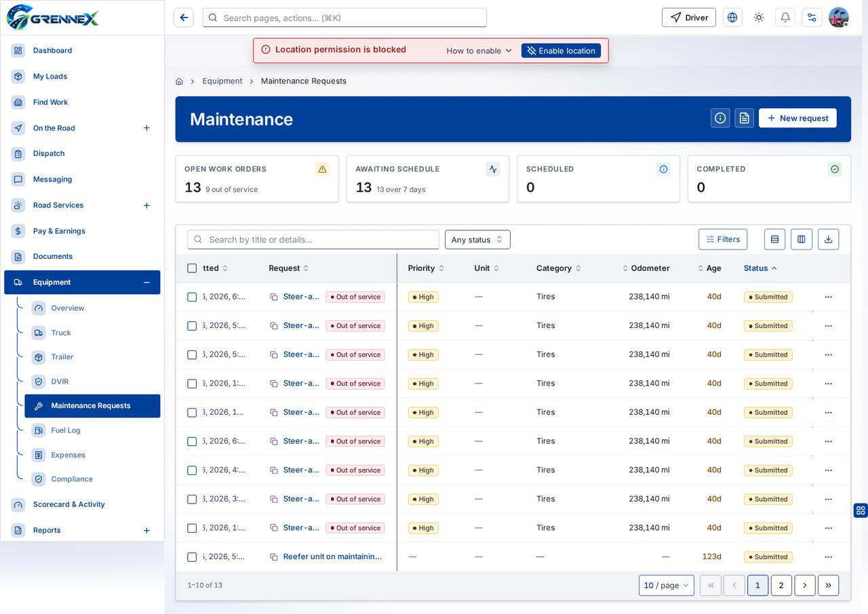Open row actions menu for Reefer unit request

[828, 557]
